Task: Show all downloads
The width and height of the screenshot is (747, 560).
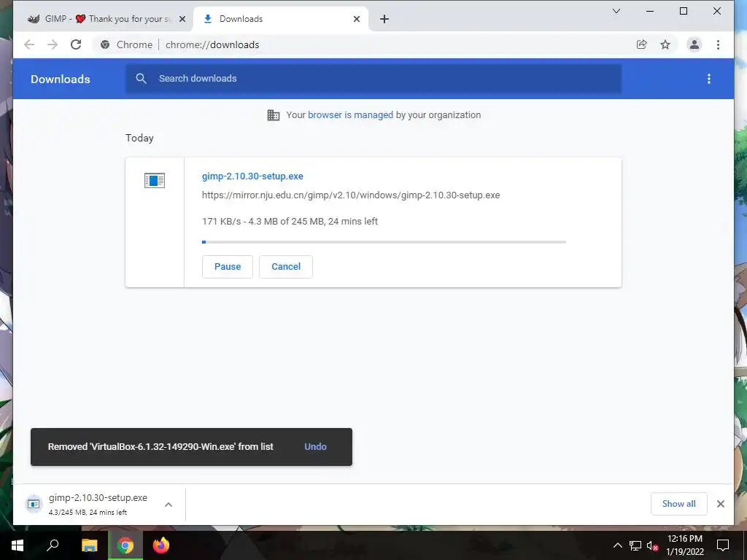Action: pyautogui.click(x=679, y=504)
